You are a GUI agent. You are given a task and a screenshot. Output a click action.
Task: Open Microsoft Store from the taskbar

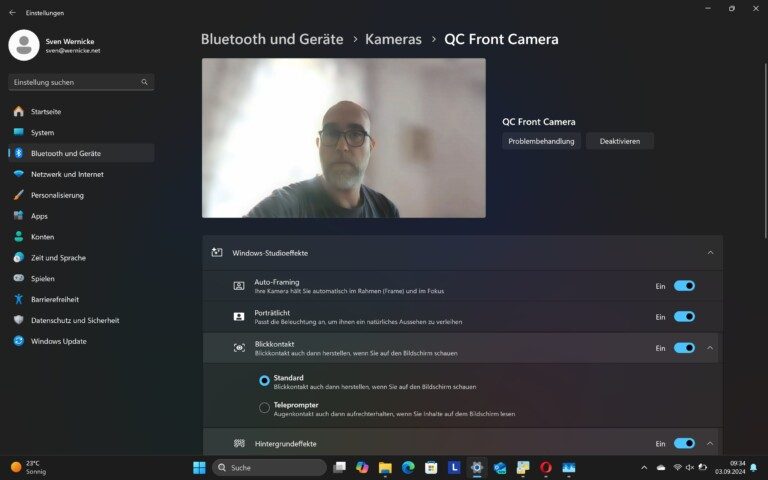pyautogui.click(x=431, y=468)
